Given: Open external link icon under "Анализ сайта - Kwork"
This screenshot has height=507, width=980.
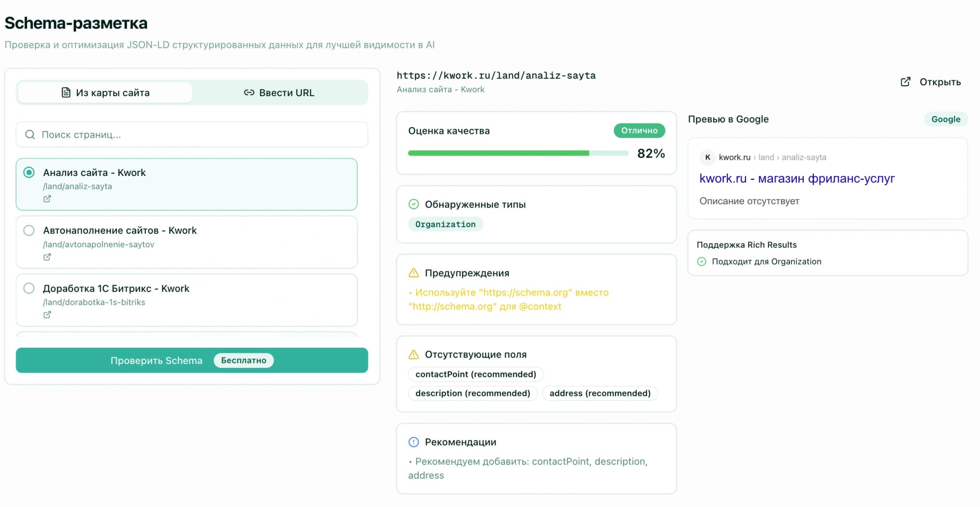Looking at the screenshot, I should pos(47,198).
